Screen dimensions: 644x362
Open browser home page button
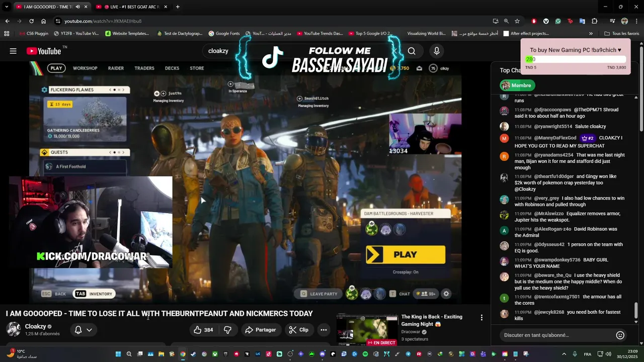pos(43,21)
